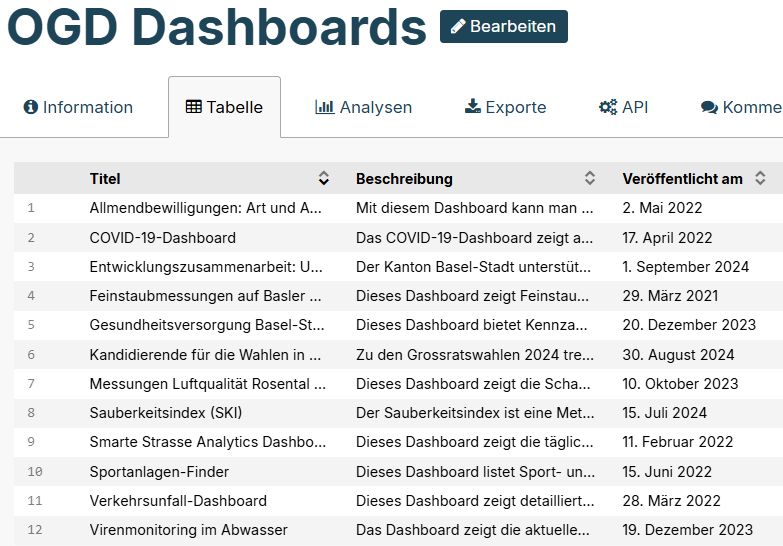This screenshot has height=546, width=783.
Task: Select the Smarte Strasse Analytics Dashbo... cell
Action: click(x=208, y=442)
